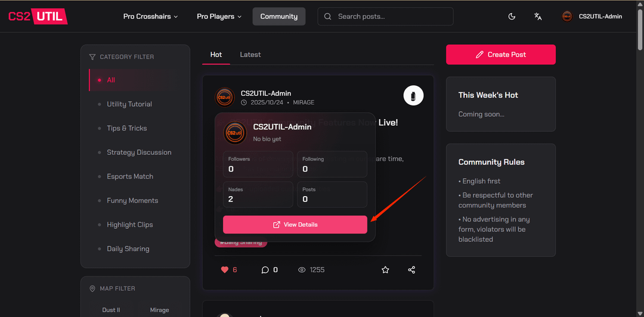Expand the Pro Crosshairs dropdown
Viewport: 644px width, 317px height.
(x=150, y=17)
